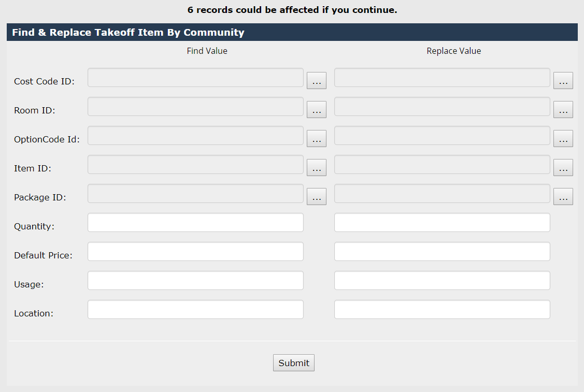This screenshot has height=392, width=584.
Task: Open OptionCode Id find value lookup
Action: click(317, 139)
